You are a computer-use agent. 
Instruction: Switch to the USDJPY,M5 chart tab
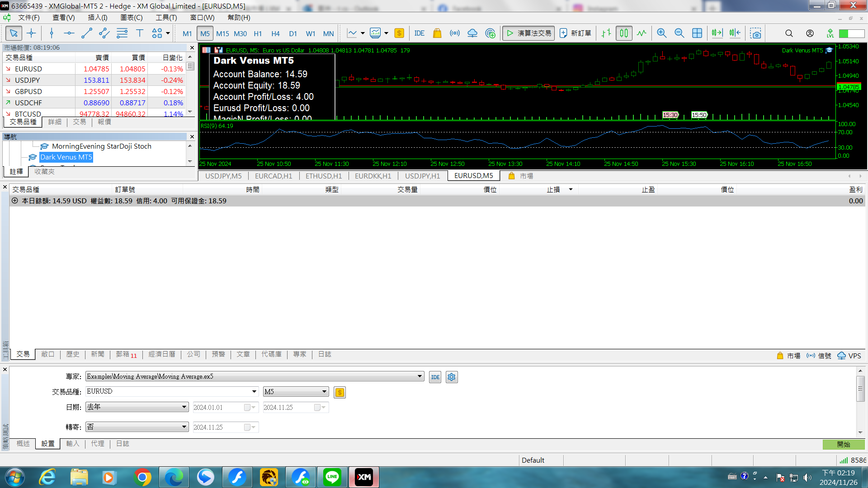tap(223, 176)
